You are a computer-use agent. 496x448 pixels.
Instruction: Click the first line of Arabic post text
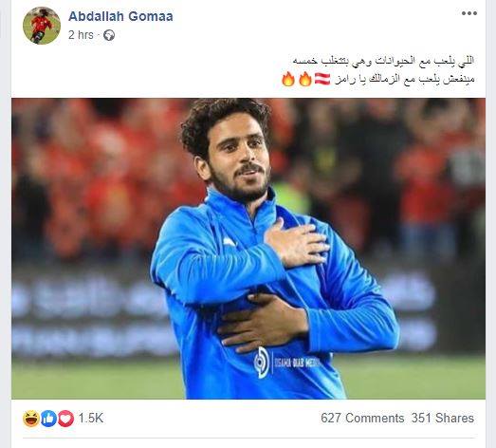(x=383, y=60)
